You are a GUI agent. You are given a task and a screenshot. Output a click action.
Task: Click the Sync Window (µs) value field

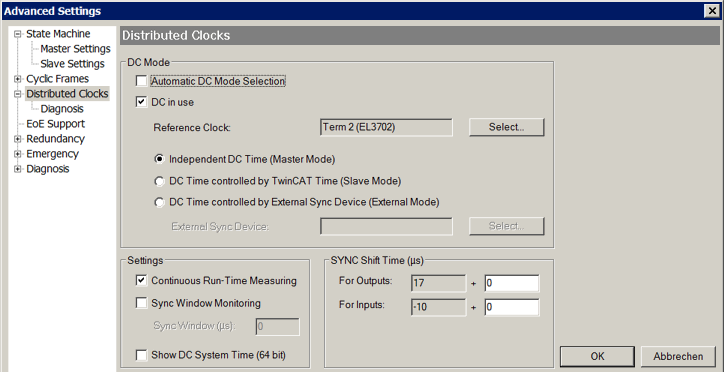click(278, 327)
